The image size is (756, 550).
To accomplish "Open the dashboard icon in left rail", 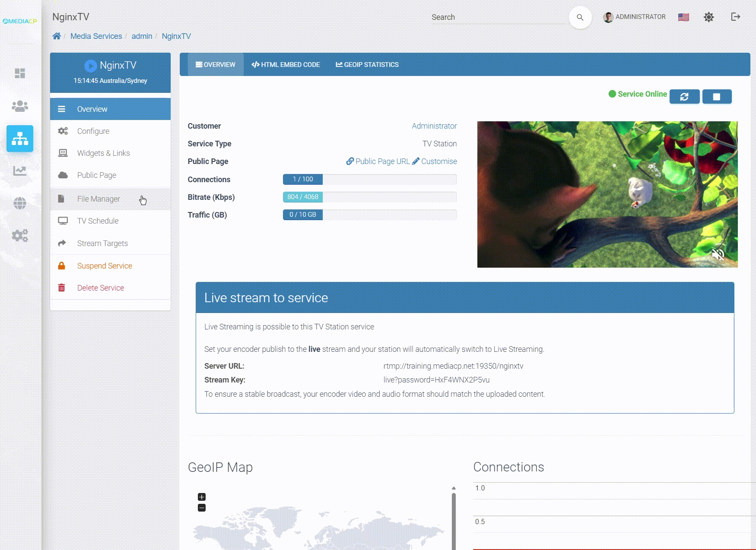I will click(x=20, y=73).
